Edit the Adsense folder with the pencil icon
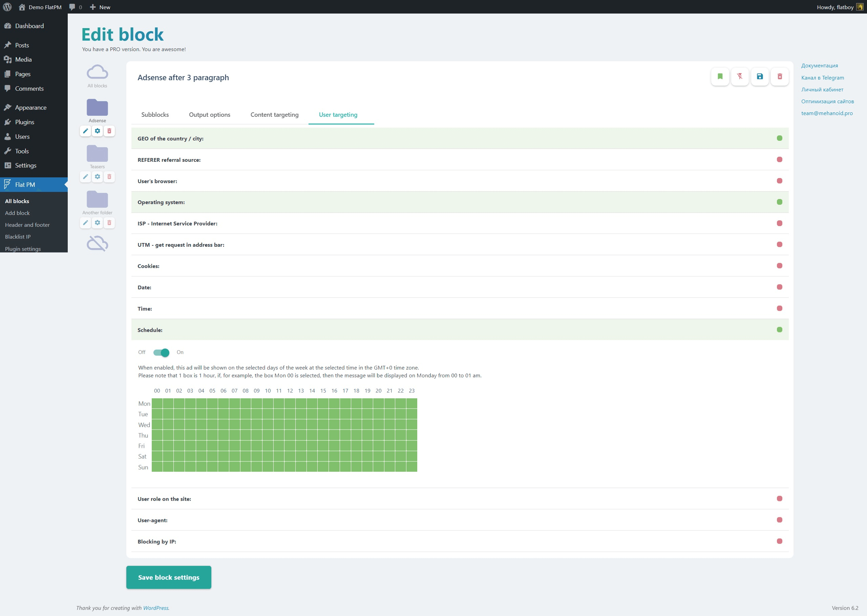 85,131
